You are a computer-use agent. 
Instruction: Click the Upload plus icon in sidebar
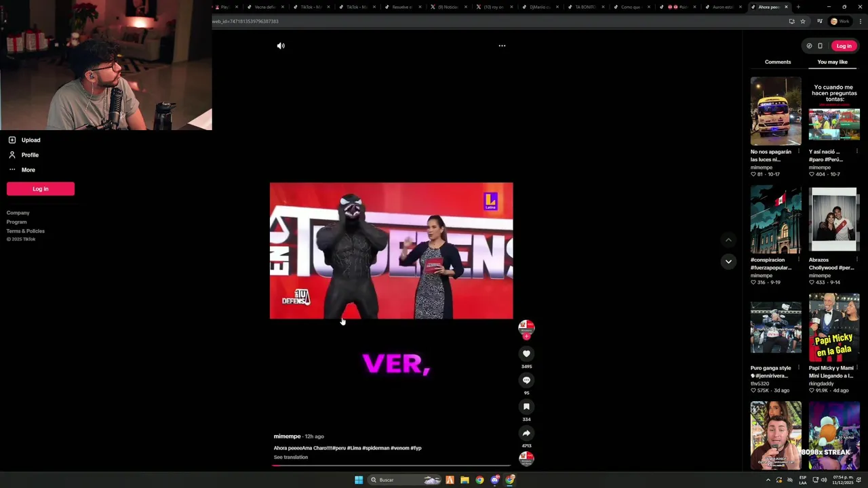pyautogui.click(x=12, y=140)
